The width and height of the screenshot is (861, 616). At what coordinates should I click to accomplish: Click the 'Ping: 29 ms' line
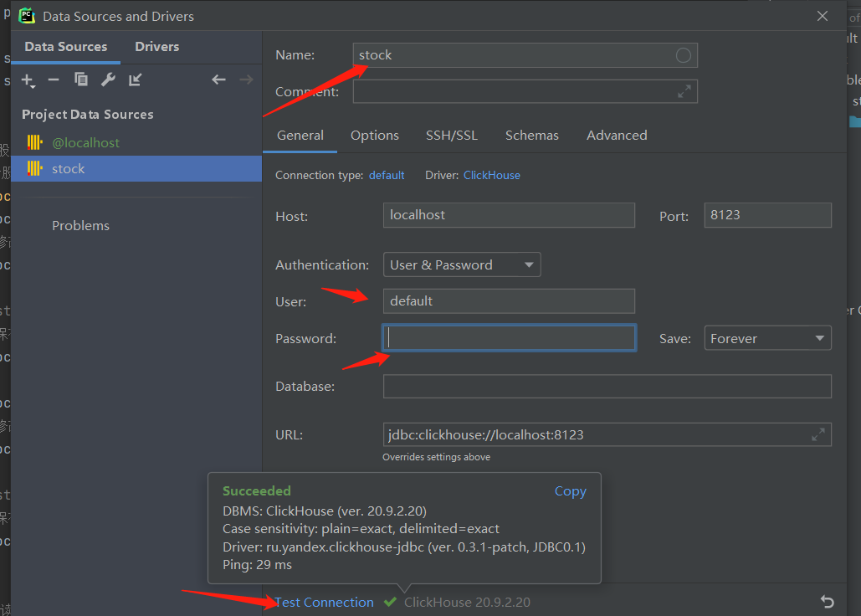(x=257, y=565)
